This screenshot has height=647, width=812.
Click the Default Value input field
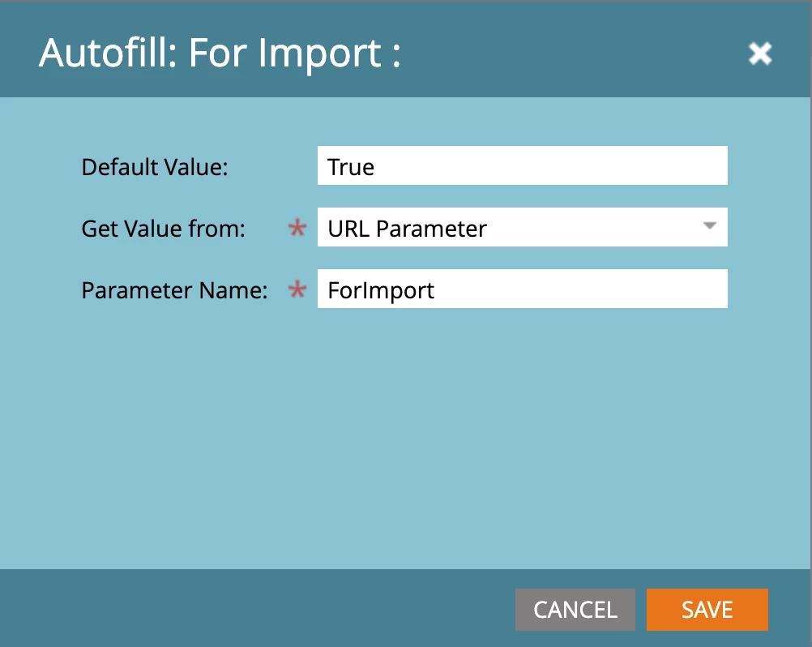click(522, 165)
